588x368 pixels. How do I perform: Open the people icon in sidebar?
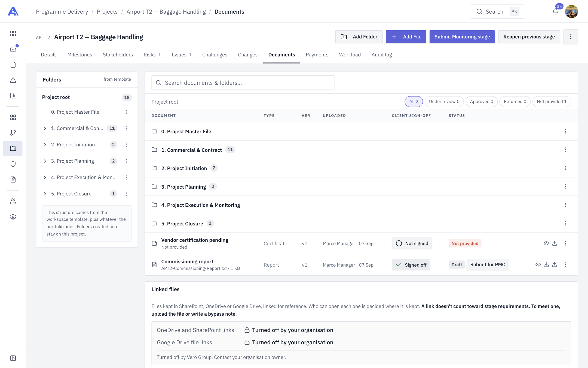coord(13,201)
